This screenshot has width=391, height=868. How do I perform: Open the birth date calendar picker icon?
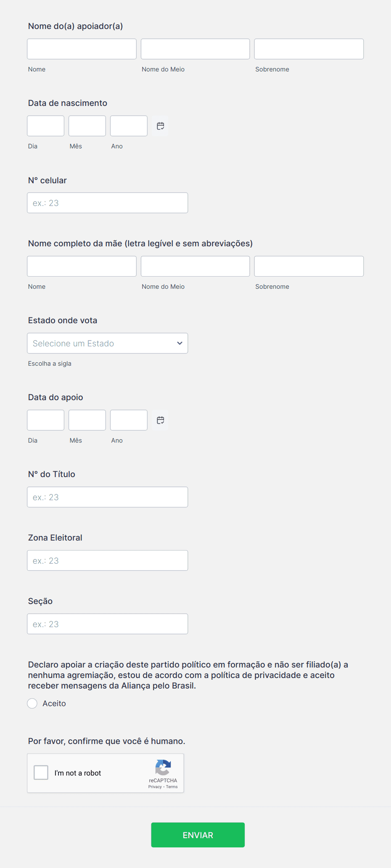click(x=160, y=126)
